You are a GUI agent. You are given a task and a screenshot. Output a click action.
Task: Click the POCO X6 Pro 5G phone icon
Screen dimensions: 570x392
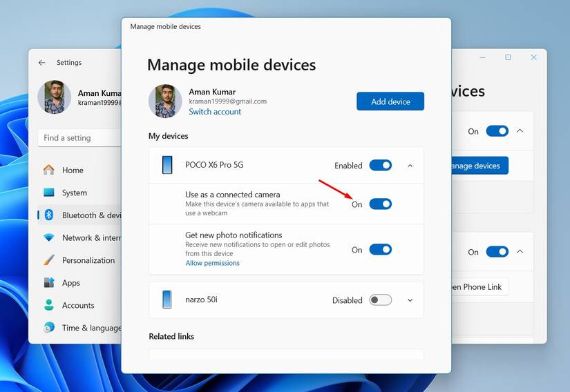click(x=167, y=165)
